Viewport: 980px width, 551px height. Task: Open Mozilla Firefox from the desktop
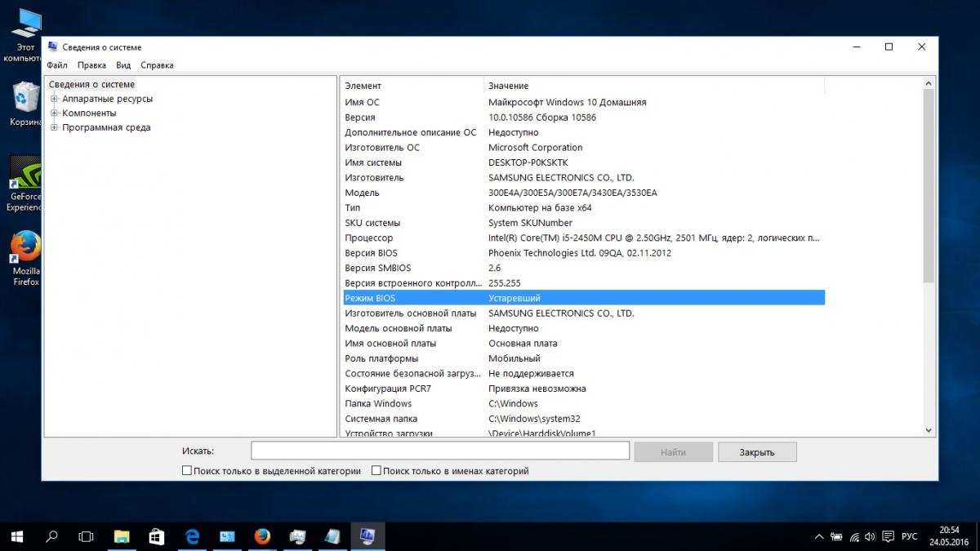point(26,247)
